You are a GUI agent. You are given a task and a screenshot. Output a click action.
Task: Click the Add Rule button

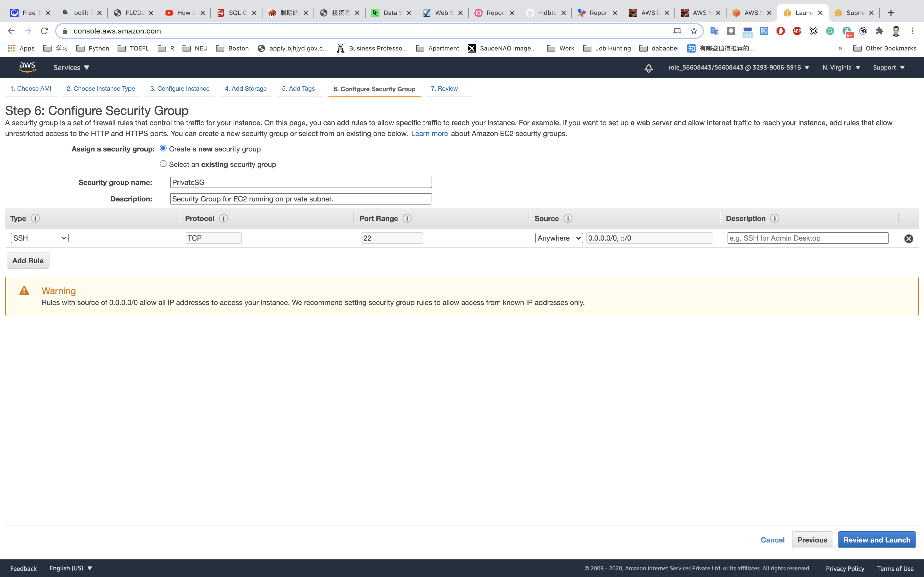(x=28, y=261)
